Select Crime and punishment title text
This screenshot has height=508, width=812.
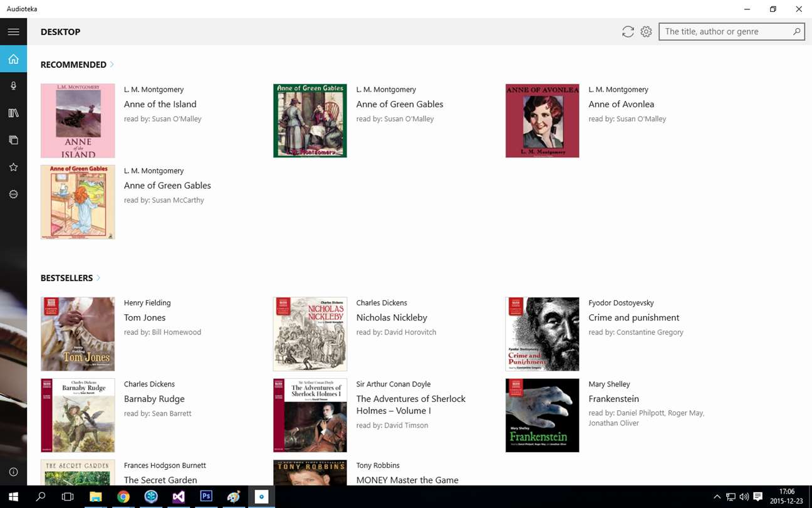(634, 317)
